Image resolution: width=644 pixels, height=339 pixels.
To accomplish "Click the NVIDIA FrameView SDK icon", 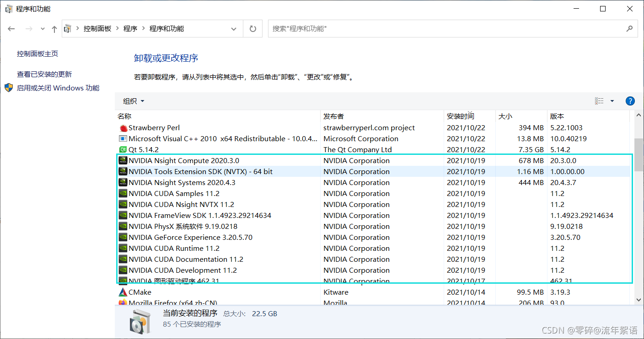I will (x=123, y=216).
